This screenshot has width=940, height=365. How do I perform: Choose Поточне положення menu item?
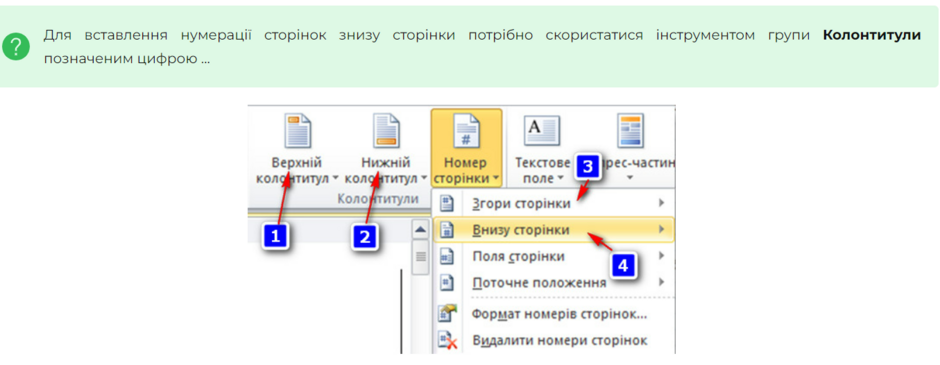tap(554, 282)
